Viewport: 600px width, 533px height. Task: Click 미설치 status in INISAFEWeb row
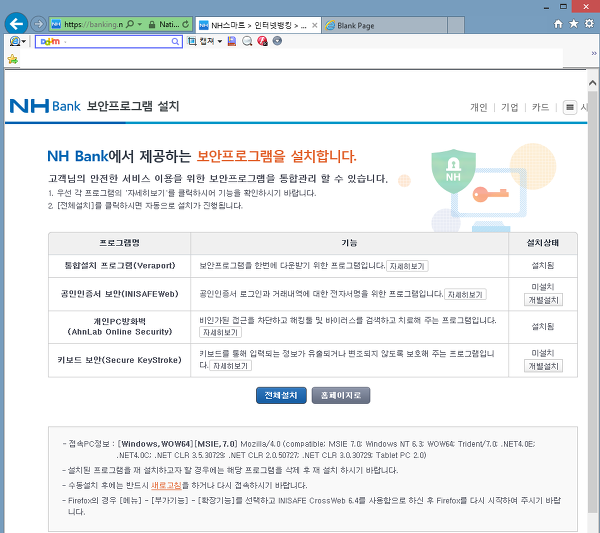click(x=543, y=287)
